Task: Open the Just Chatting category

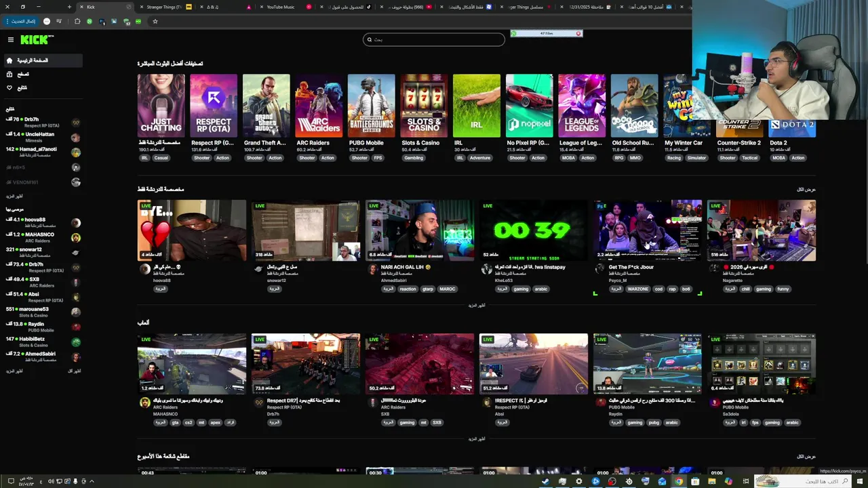Action: (x=161, y=106)
